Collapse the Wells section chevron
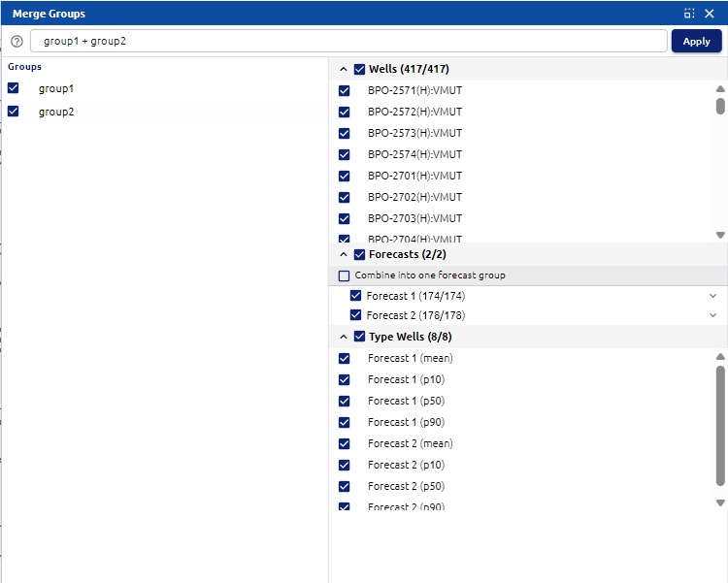This screenshot has width=728, height=583. (344, 69)
